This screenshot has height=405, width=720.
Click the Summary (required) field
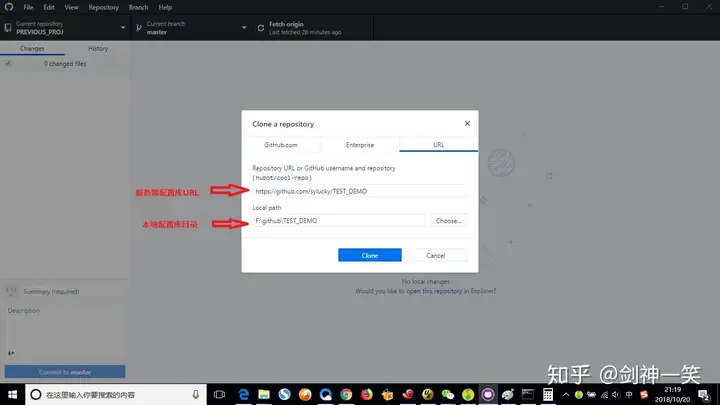click(x=73, y=292)
